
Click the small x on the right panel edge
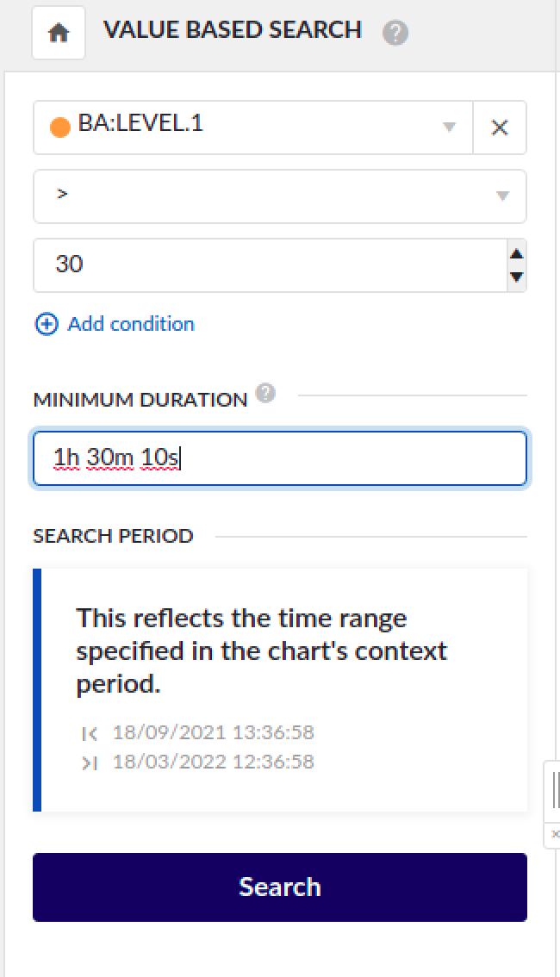point(555,835)
